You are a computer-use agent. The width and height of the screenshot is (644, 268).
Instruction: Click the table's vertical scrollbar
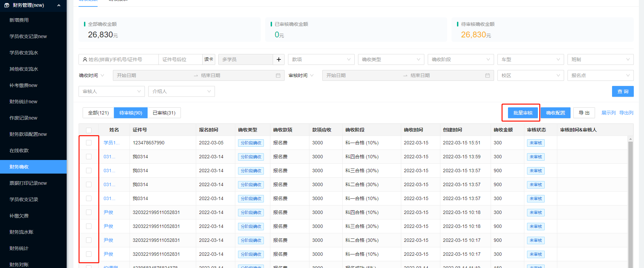pos(630,204)
